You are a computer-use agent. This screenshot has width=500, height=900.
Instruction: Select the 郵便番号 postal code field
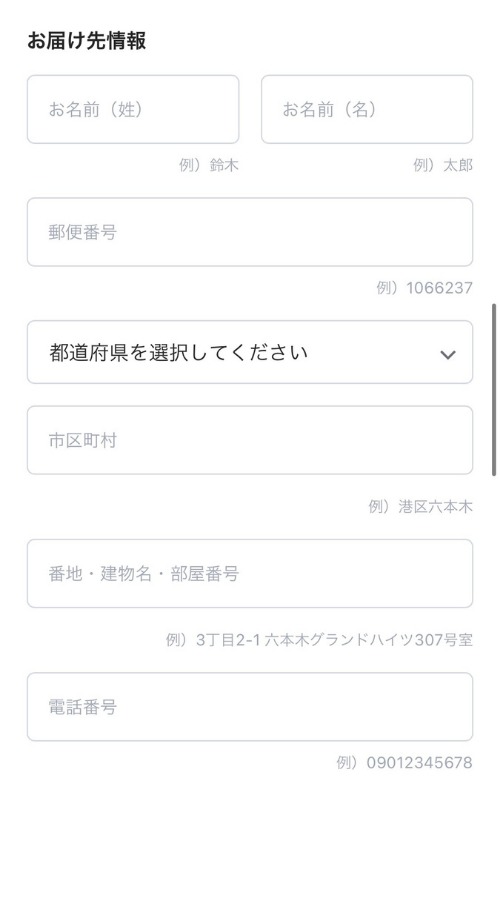(250, 232)
